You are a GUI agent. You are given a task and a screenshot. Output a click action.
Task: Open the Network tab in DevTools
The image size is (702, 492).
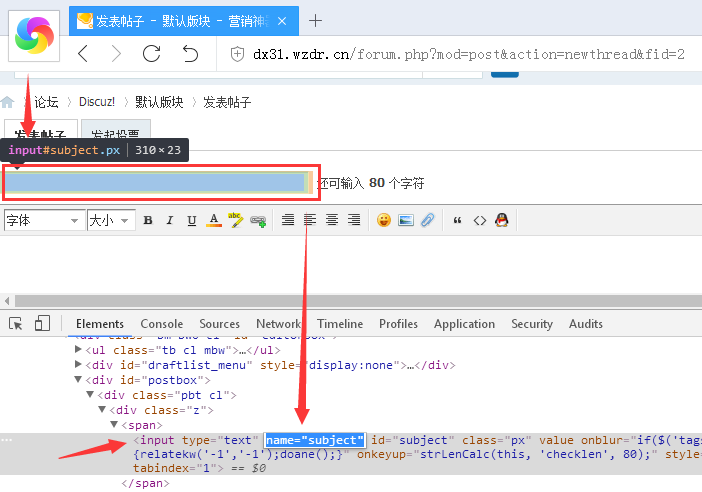[x=277, y=324]
